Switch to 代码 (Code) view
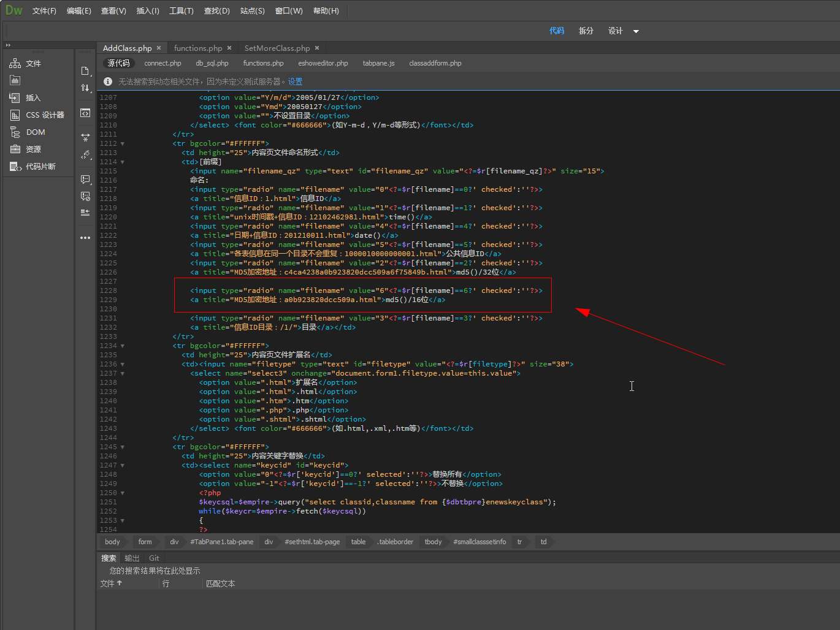Screen dimensions: 840x630 click(556, 31)
